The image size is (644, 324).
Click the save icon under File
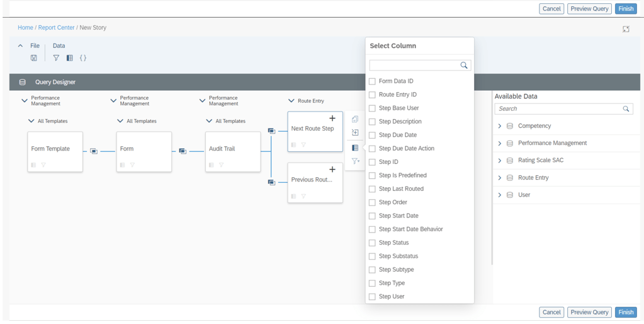34,58
